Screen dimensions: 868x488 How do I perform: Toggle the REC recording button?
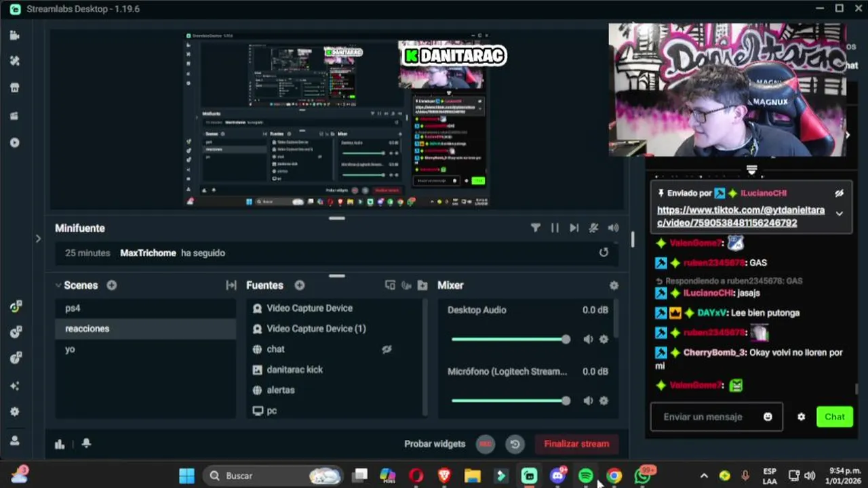pyautogui.click(x=485, y=444)
